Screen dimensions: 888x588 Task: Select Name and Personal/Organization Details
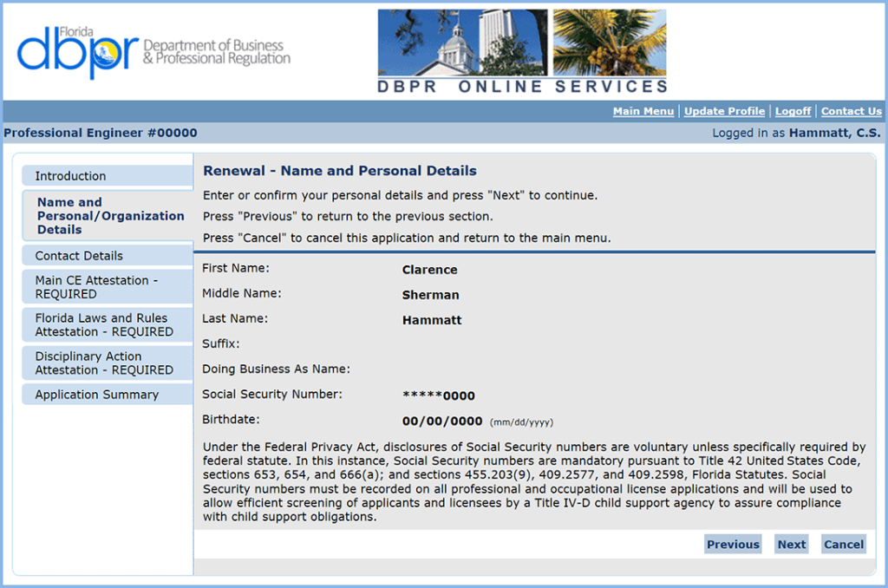106,215
